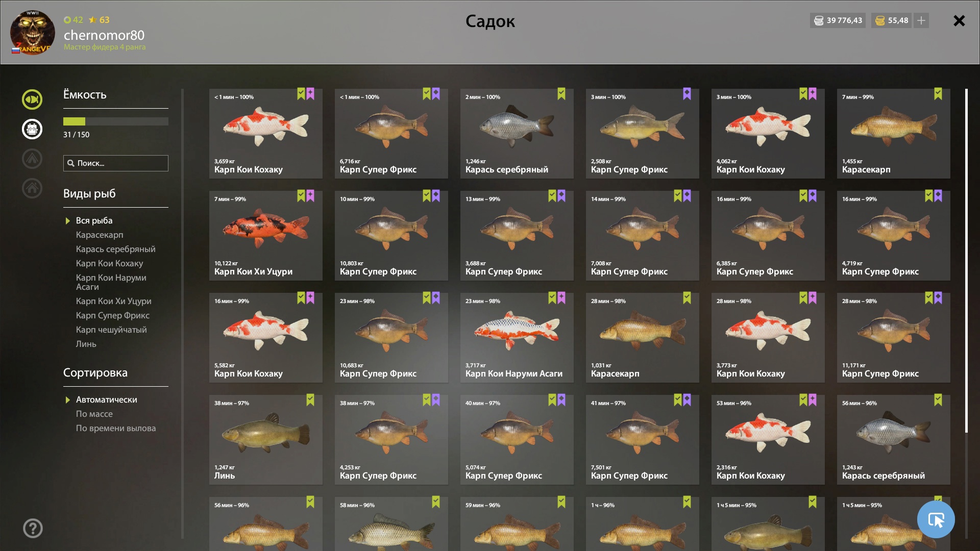This screenshot has width=980, height=551.
Task: Toggle green ribbon on Карп Кои Хи Уцури
Action: (x=301, y=196)
